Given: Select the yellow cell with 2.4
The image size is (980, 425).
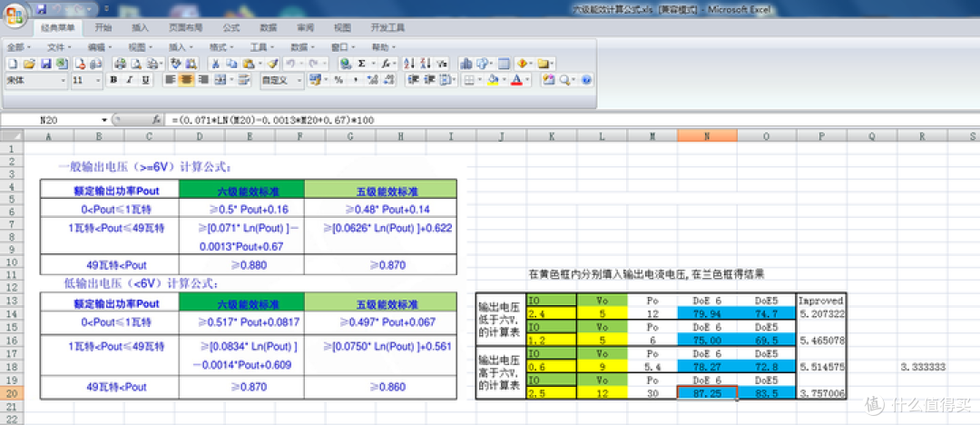Looking at the screenshot, I should pyautogui.click(x=552, y=313).
